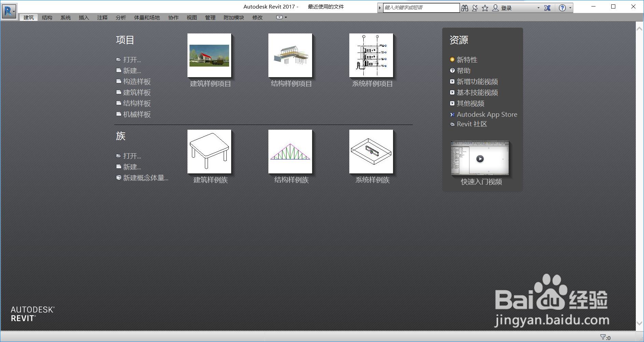Open the Revit application menu button

(x=9, y=11)
